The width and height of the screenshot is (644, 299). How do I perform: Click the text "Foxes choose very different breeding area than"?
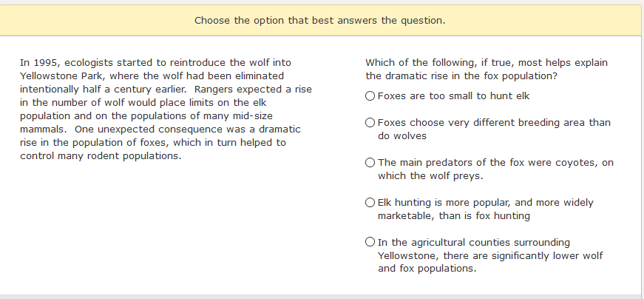[494, 123]
